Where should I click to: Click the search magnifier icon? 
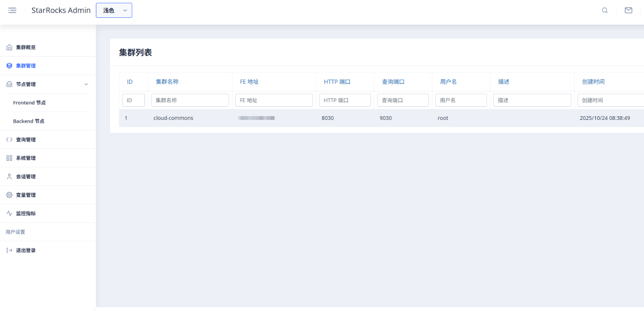click(x=605, y=10)
